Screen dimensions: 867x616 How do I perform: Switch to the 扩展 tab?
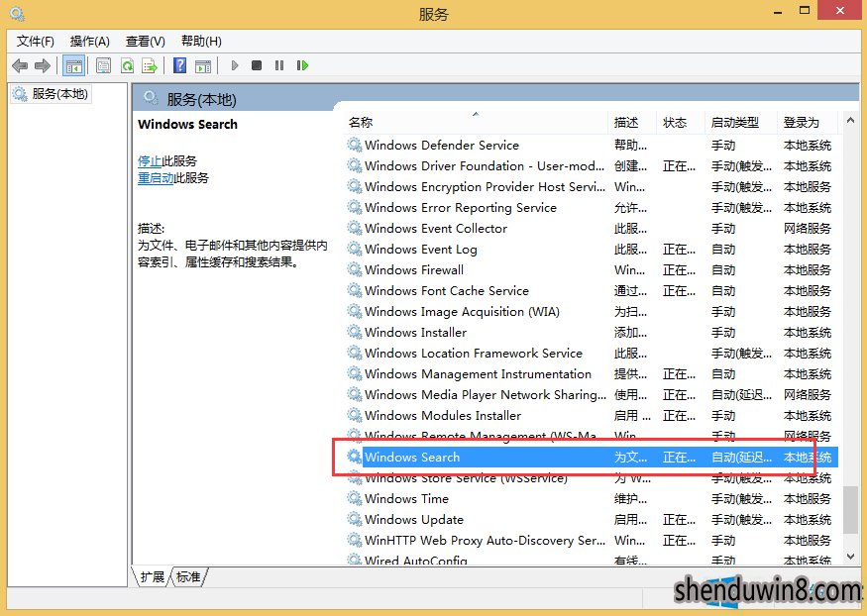click(152, 576)
